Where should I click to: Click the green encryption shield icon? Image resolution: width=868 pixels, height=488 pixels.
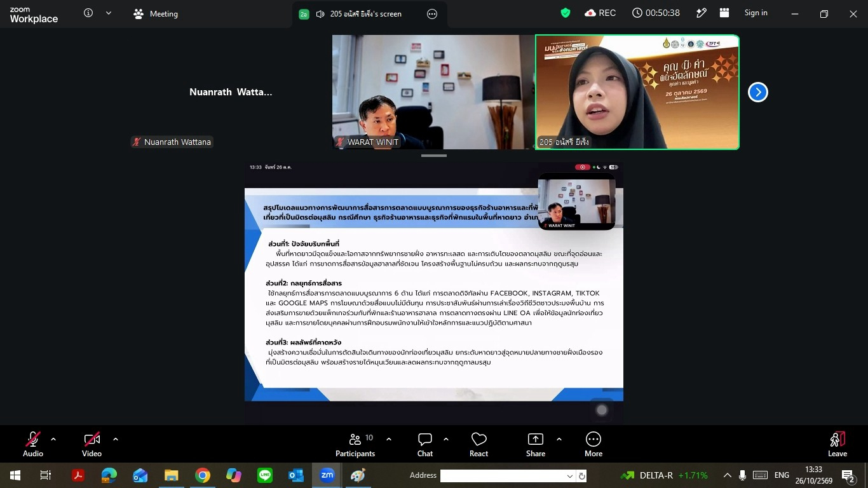click(566, 13)
